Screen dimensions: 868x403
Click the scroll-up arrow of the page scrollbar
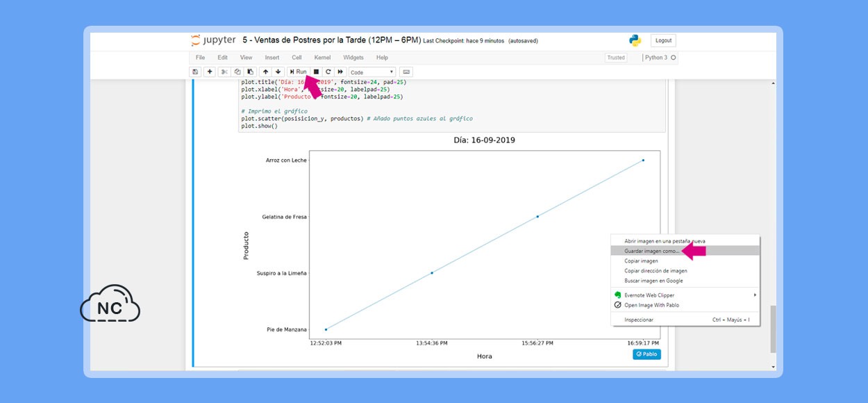coord(774,83)
